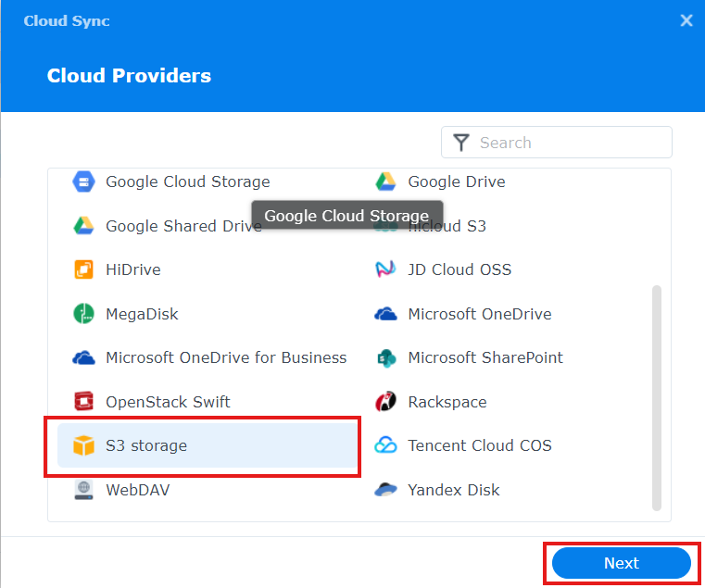Click the Next button
The width and height of the screenshot is (705, 588).
pyautogui.click(x=621, y=563)
